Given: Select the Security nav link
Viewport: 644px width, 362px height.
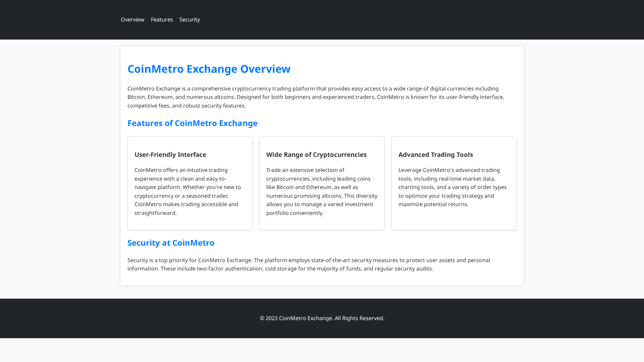Looking at the screenshot, I should click(190, 19).
